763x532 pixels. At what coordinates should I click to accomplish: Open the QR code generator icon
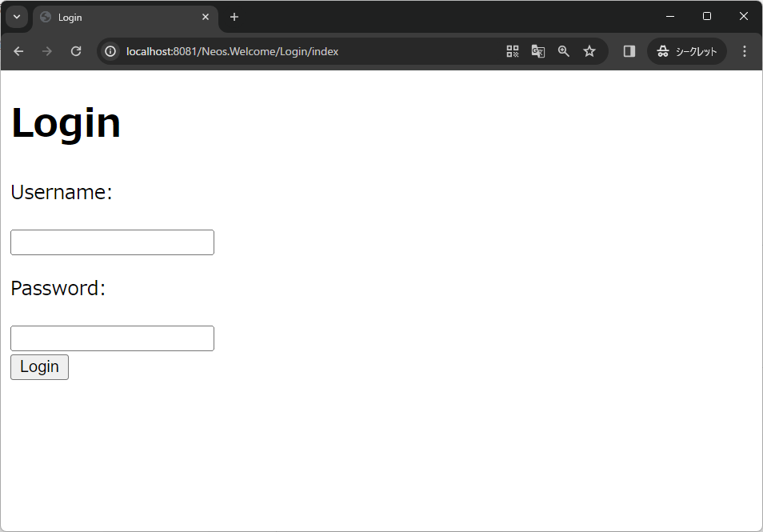513,51
